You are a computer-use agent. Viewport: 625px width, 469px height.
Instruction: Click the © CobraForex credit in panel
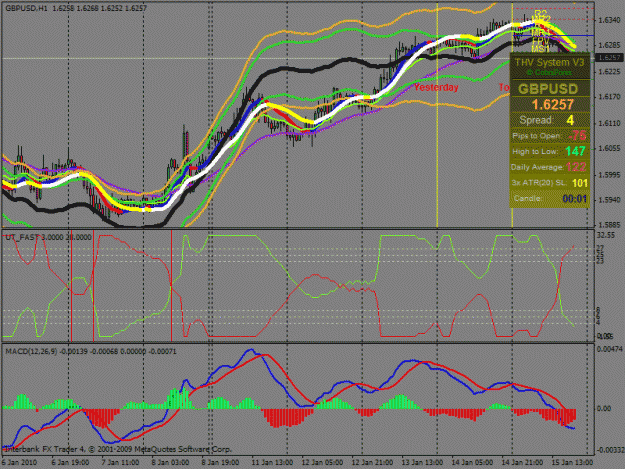click(x=549, y=73)
